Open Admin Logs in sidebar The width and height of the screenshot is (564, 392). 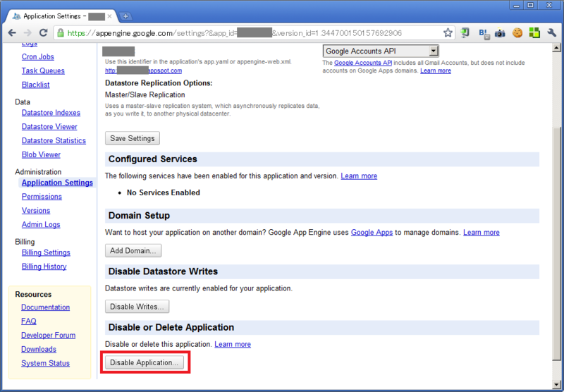tap(41, 225)
